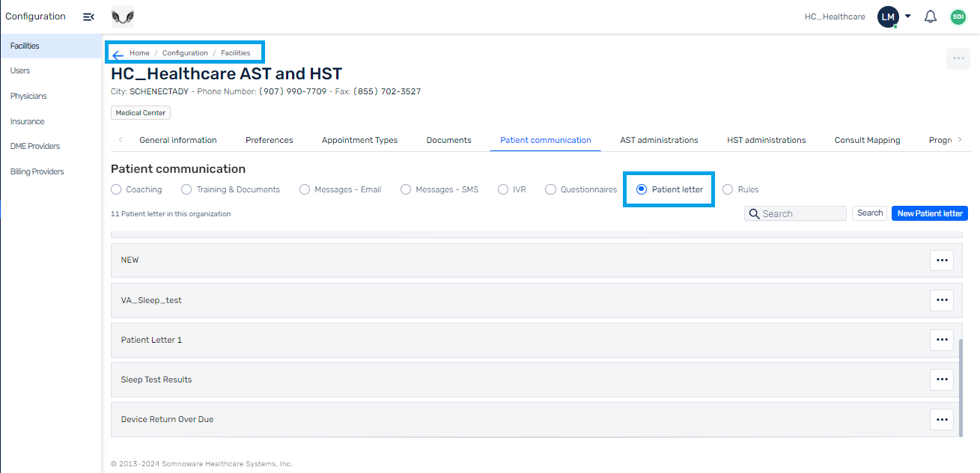
Task: Click the winged logo icon
Action: 123,16
